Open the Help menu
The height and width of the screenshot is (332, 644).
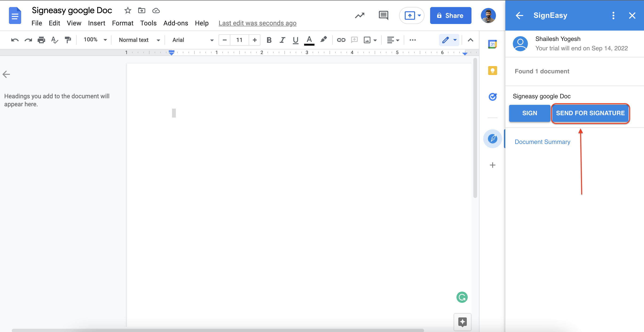coord(201,23)
